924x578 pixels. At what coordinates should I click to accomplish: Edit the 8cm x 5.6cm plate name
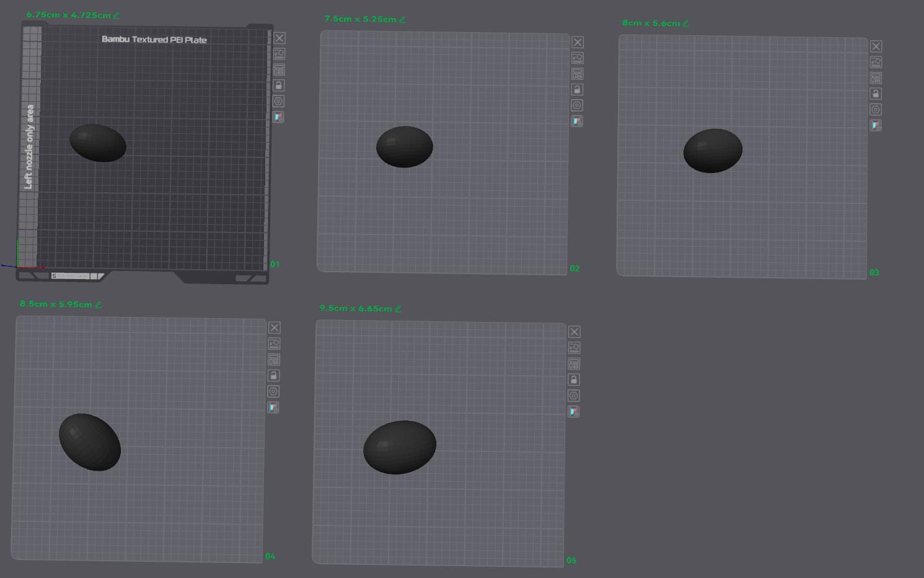pyautogui.click(x=685, y=24)
